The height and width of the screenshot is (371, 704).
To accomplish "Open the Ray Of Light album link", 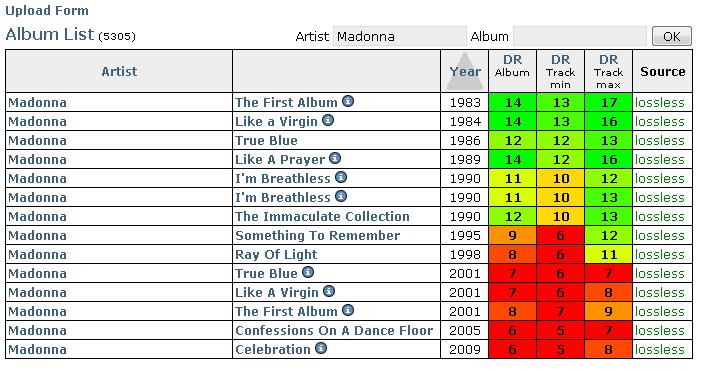I will tap(276, 255).
